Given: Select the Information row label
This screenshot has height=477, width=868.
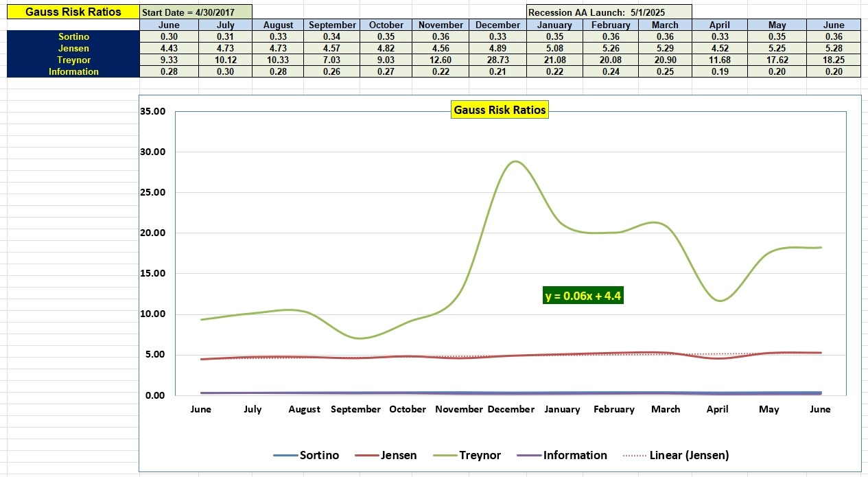Looking at the screenshot, I should coord(73,71).
